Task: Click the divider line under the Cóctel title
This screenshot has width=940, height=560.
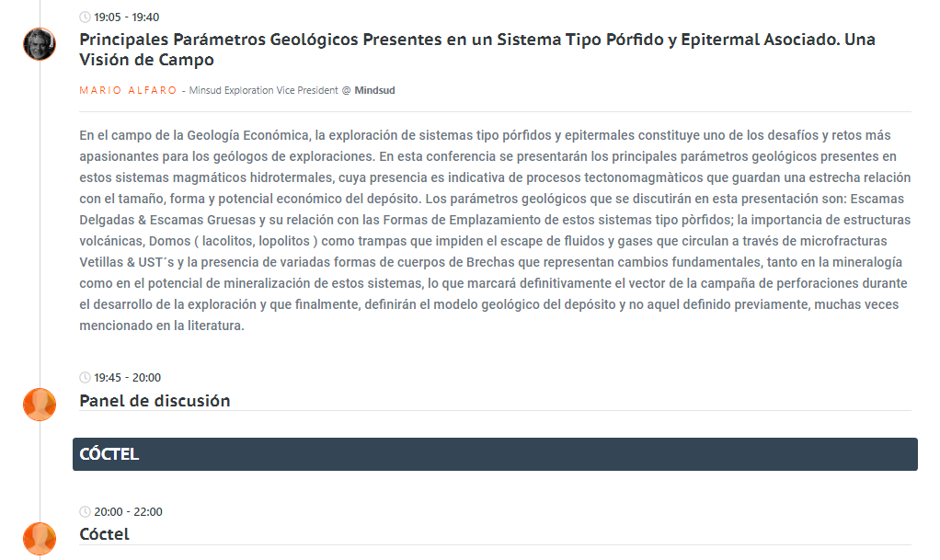Action: click(495, 545)
